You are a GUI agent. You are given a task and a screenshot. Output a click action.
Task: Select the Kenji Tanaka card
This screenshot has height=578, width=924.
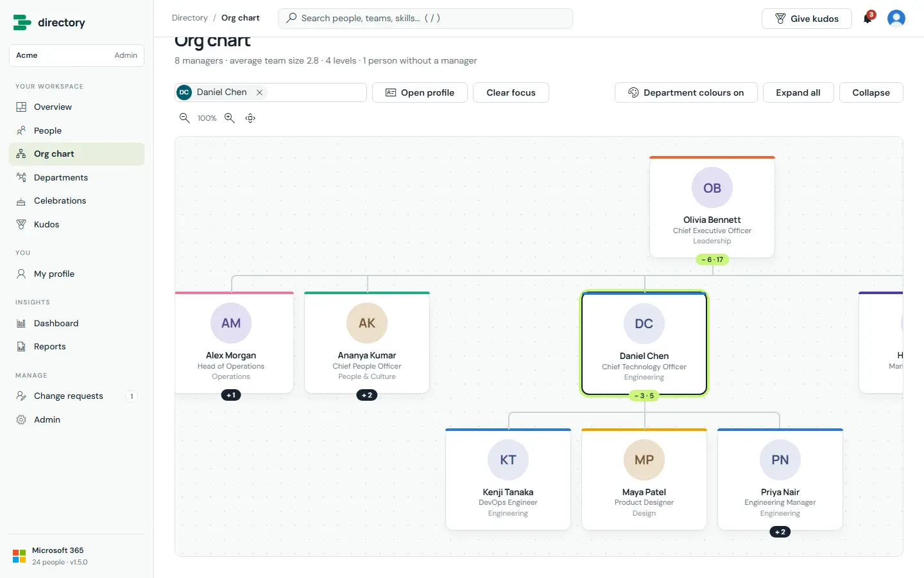point(508,479)
